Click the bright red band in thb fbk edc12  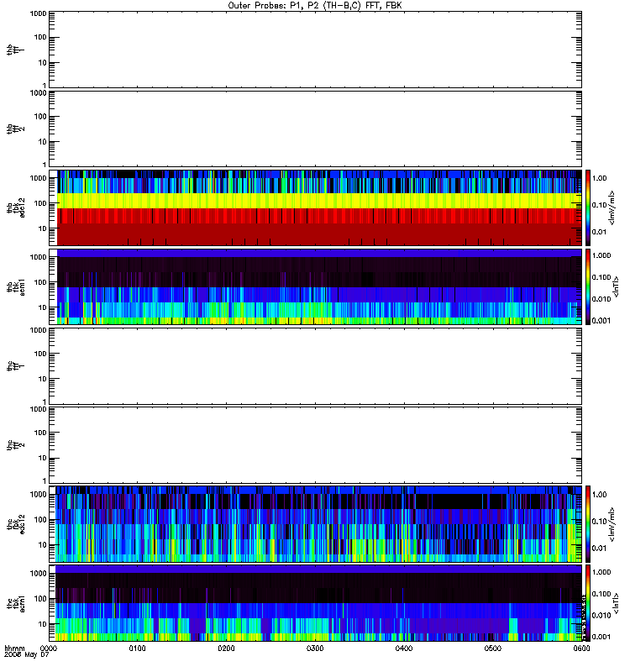pyautogui.click(x=319, y=216)
